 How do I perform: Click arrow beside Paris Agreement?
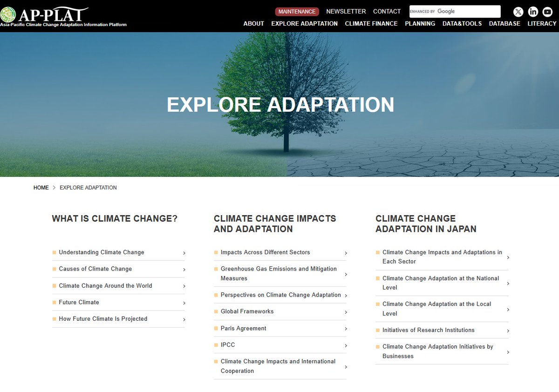[x=346, y=329]
